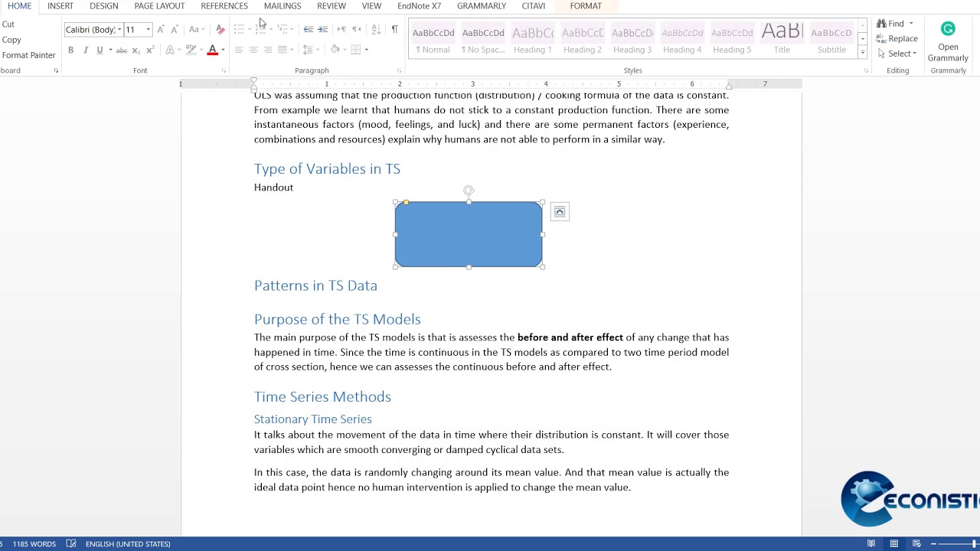Apply font color red A swatch
980x551 pixels.
pos(213,50)
